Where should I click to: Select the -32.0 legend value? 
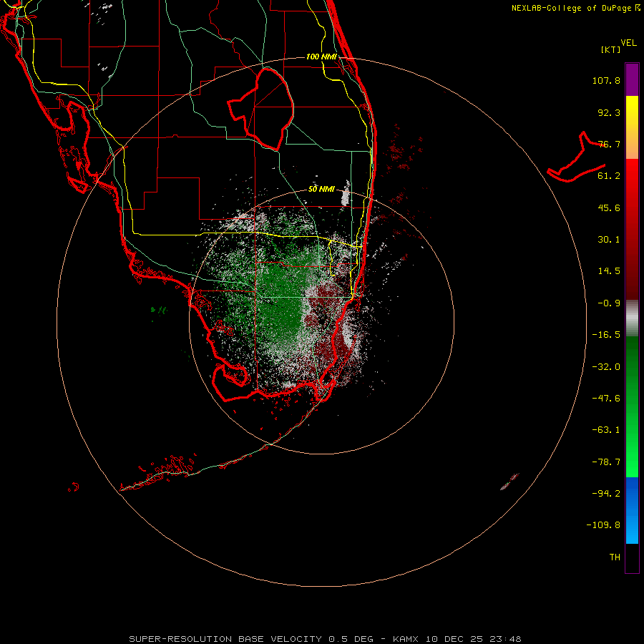[606, 367]
